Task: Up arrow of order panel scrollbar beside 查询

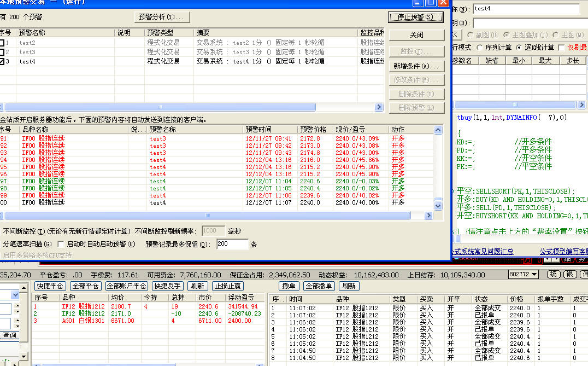Action: point(23,288)
